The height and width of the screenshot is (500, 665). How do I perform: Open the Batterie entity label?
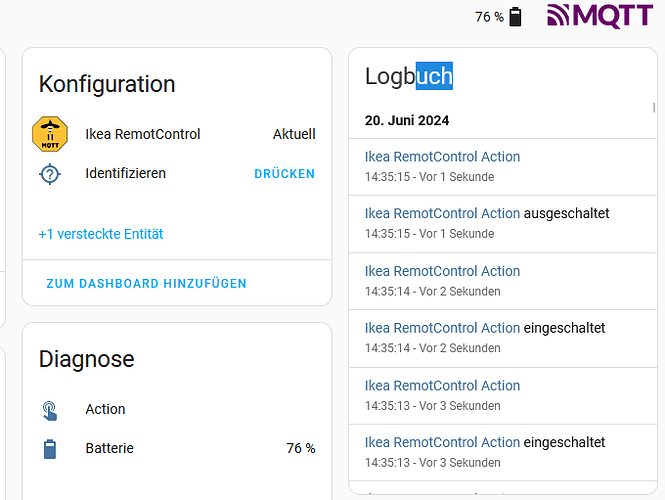point(109,448)
